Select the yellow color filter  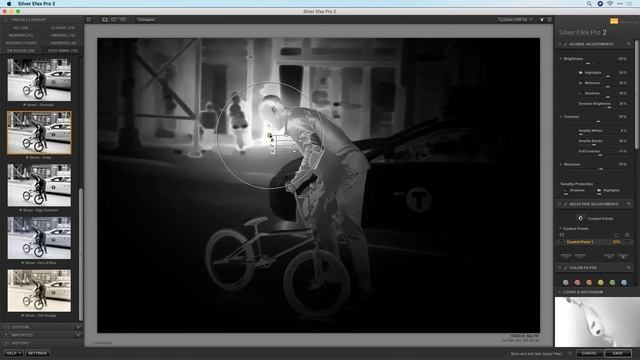click(601, 282)
